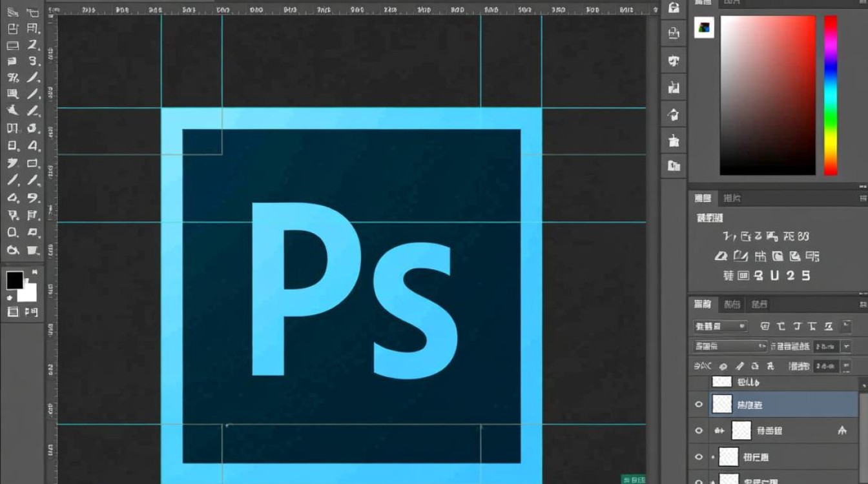Click the Layers panel vertical scrollbar
Viewport: 868px width, 484px height.
(863, 431)
